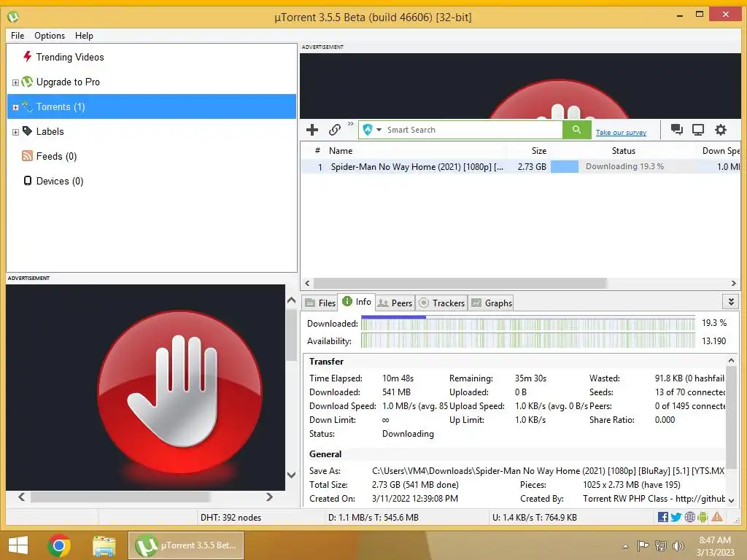The width and height of the screenshot is (747, 560).
Task: Open the Windows Start button
Action: pos(18,545)
